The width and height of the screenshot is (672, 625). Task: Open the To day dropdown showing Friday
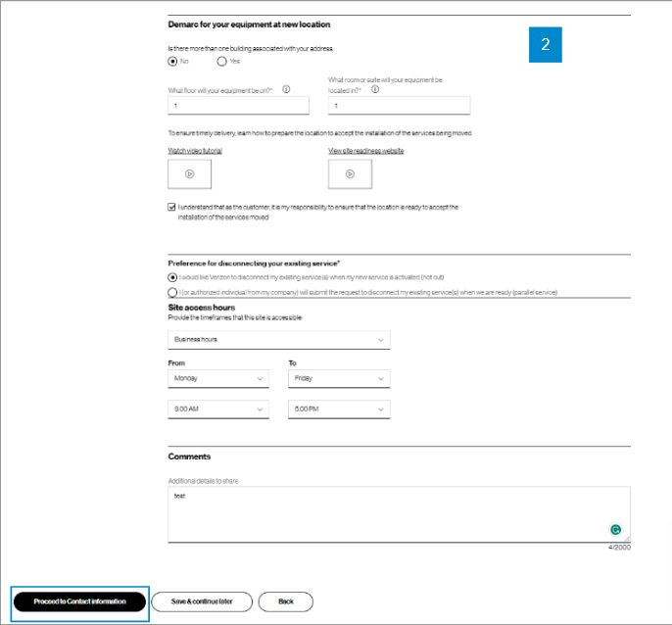(x=339, y=378)
